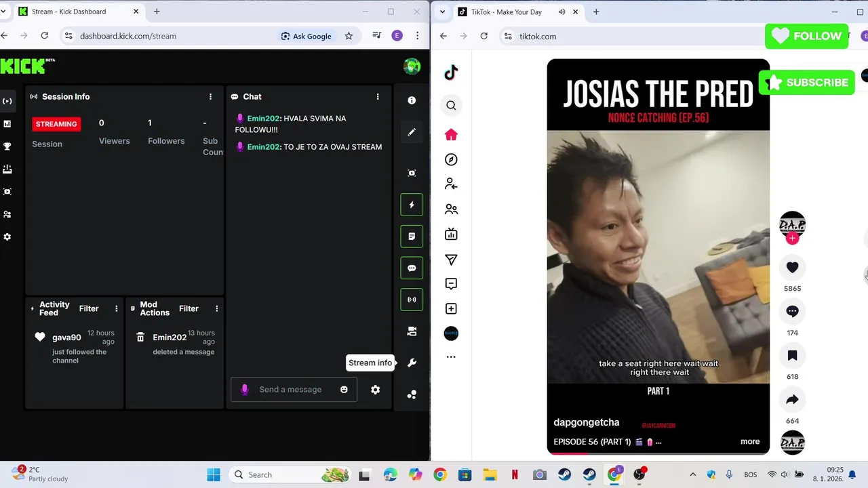Click TikTok search magnifier icon

pyautogui.click(x=451, y=105)
